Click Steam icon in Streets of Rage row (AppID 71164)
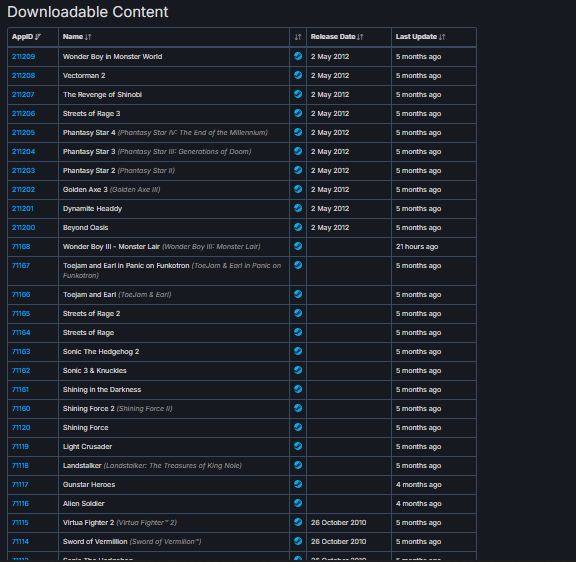This screenshot has width=576, height=562. click(298, 332)
